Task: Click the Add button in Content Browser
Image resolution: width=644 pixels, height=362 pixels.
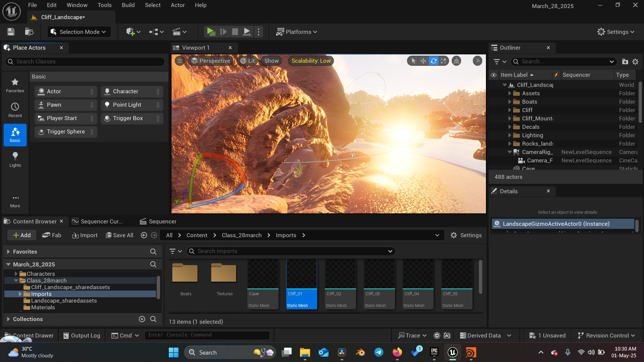Action: click(x=22, y=235)
